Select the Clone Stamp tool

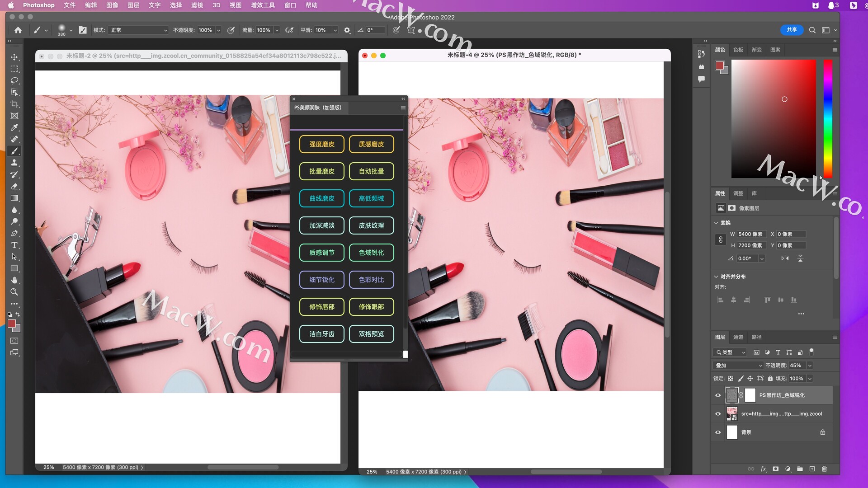[14, 163]
